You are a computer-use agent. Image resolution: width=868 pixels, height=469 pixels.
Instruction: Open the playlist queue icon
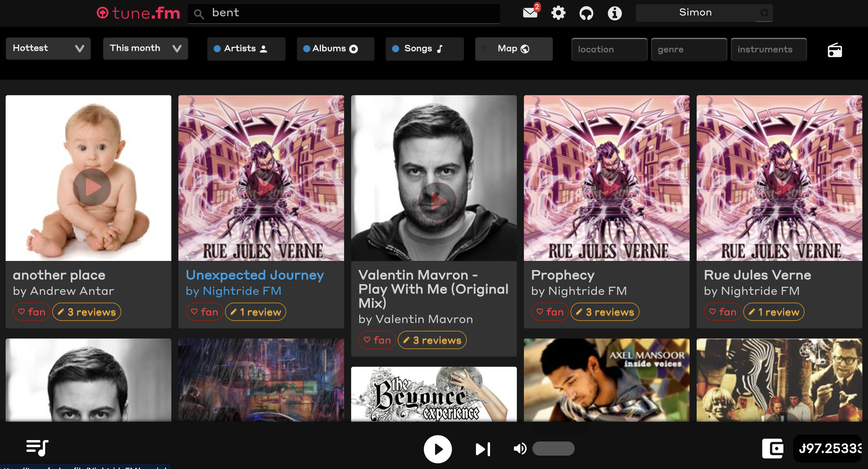37,448
